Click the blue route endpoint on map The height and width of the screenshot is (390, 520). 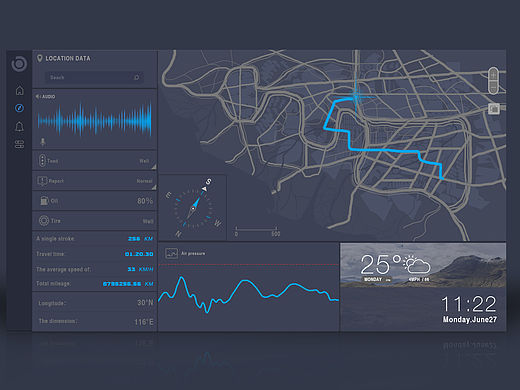442,178
